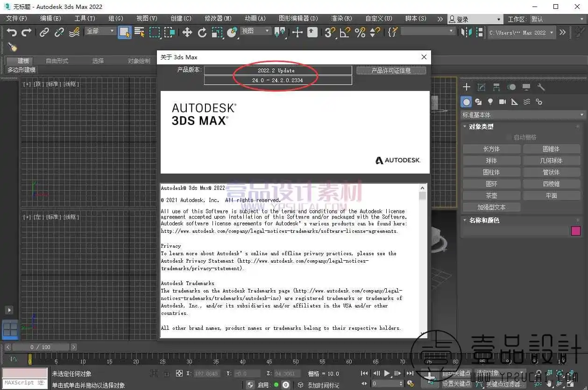Click the Redo arrow icon
This screenshot has height=390, width=588.
click(27, 32)
